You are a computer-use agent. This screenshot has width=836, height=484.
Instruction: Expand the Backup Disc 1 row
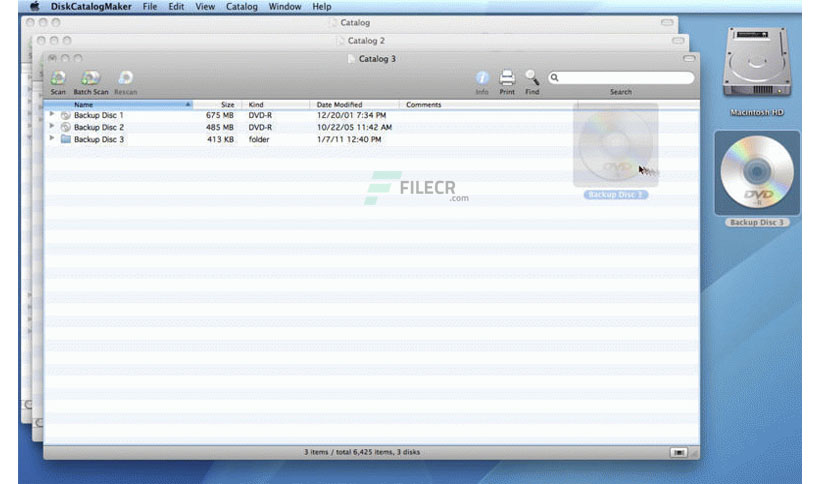click(52, 114)
